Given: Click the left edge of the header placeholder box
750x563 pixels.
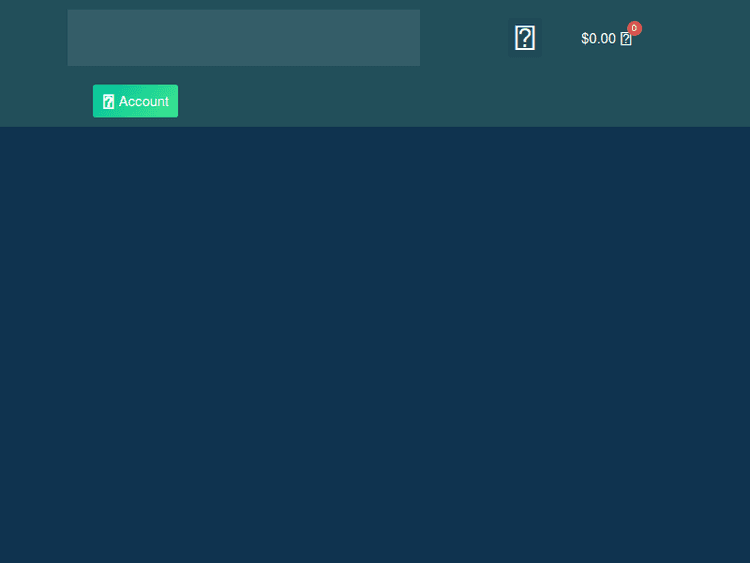Looking at the screenshot, I should 72,38.
